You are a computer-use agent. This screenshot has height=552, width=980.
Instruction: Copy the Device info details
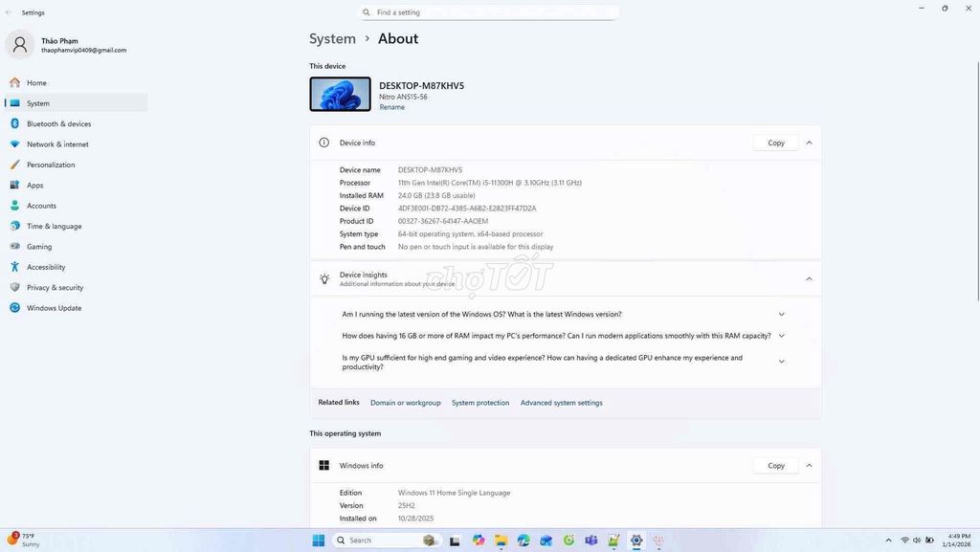(x=775, y=143)
